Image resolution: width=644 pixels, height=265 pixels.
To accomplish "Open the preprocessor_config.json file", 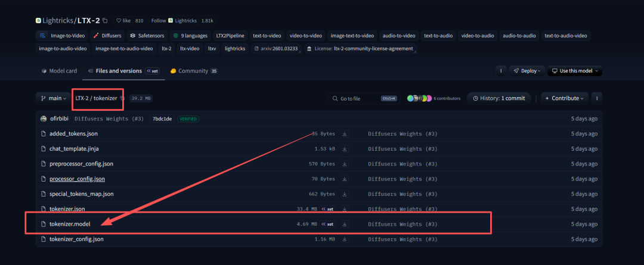I will click(81, 164).
